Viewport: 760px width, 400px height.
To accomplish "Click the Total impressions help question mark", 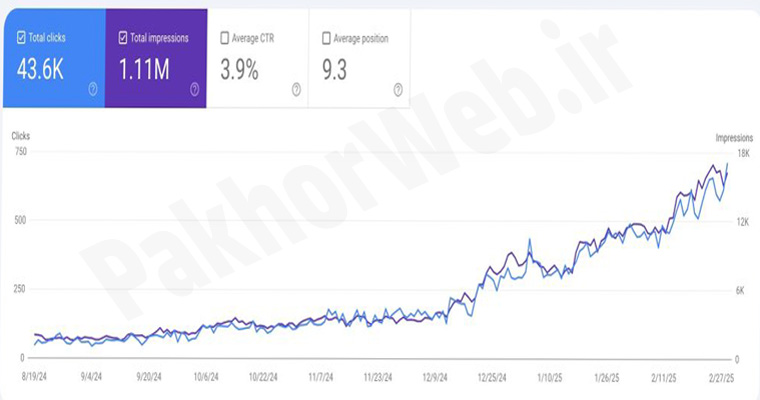I will coord(194,89).
